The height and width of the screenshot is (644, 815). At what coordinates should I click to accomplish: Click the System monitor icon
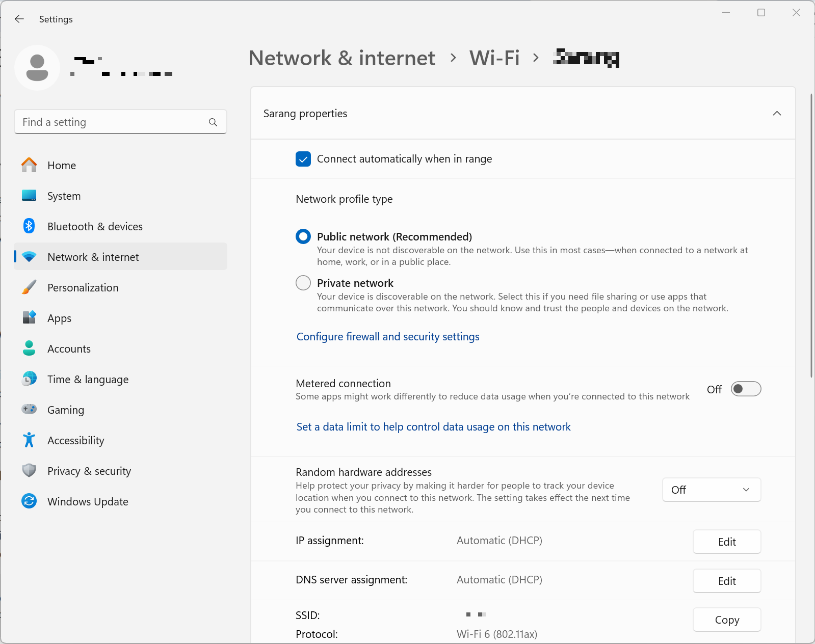29,196
